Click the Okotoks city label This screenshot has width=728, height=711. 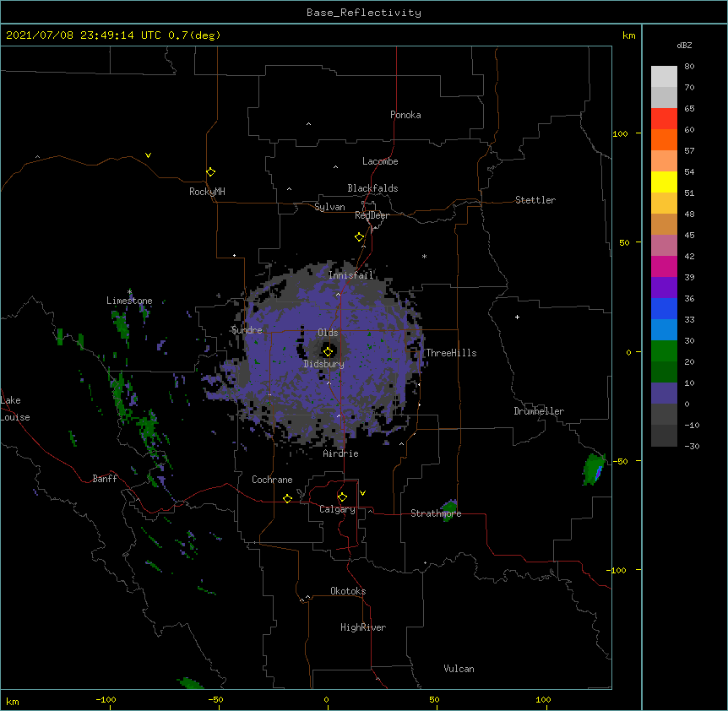point(348,591)
